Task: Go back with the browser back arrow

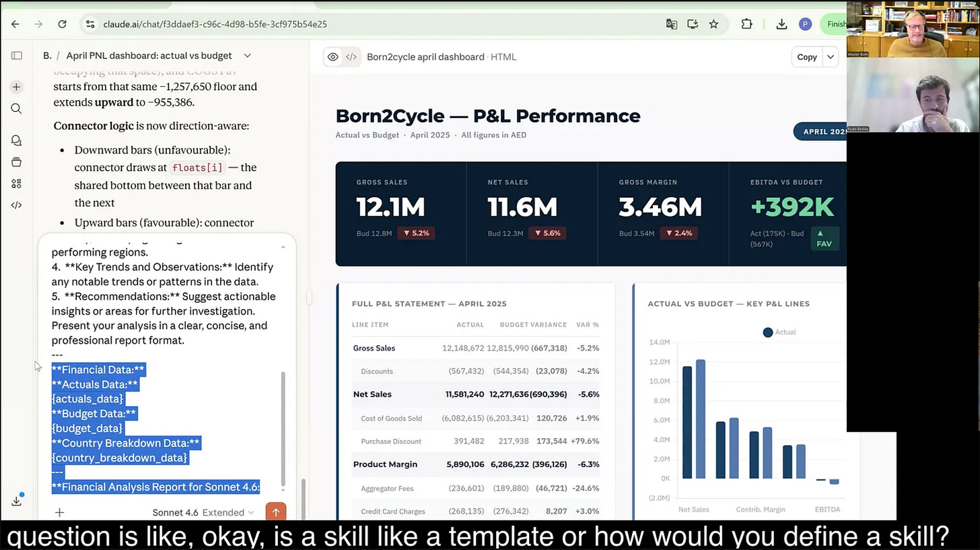Action: point(15,24)
